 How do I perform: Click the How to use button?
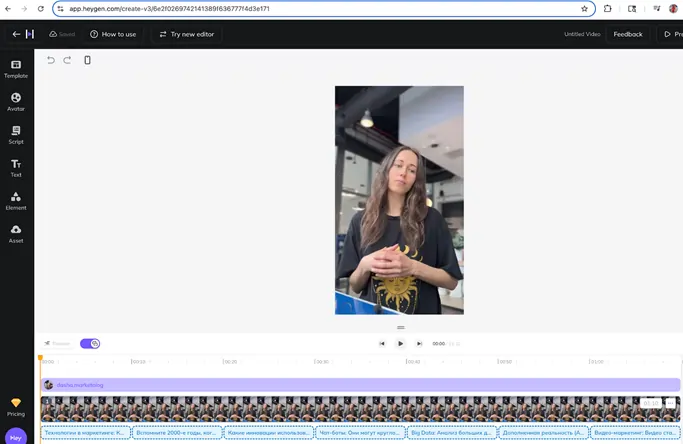tap(113, 34)
